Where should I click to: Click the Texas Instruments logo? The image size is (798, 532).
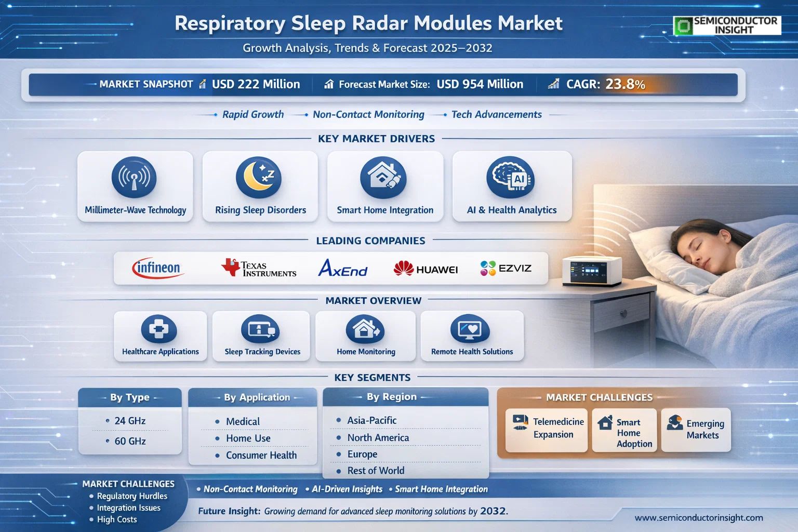pyautogui.click(x=259, y=268)
